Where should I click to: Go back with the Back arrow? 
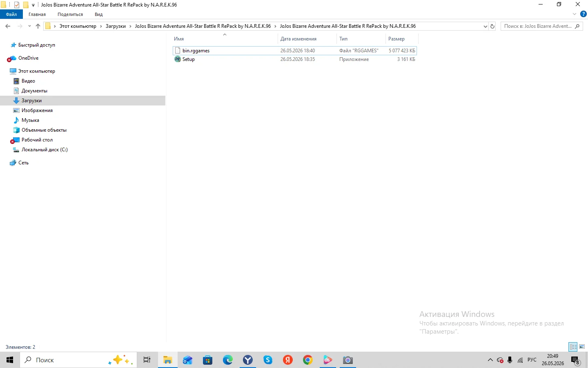(x=8, y=26)
